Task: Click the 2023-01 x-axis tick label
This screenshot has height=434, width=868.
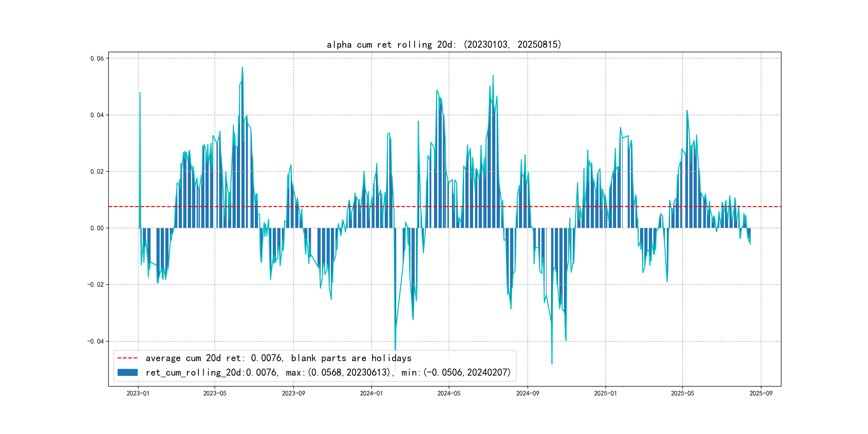Action: pos(138,393)
